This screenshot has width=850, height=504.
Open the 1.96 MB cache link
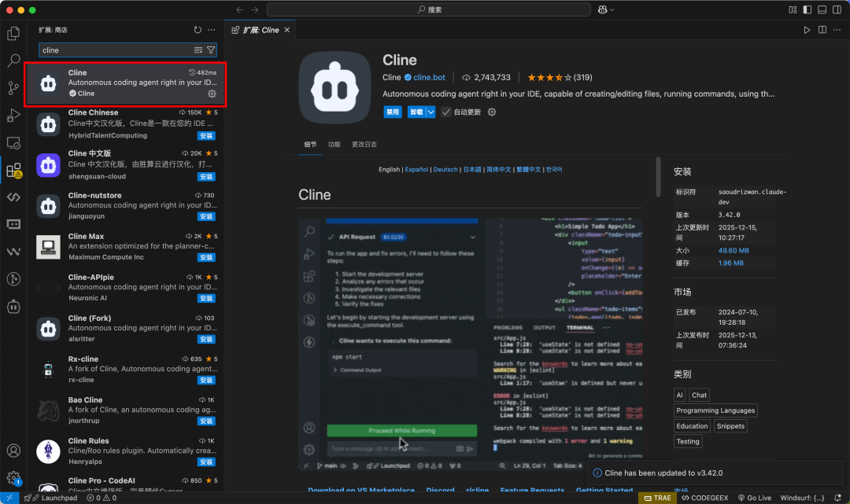click(730, 263)
